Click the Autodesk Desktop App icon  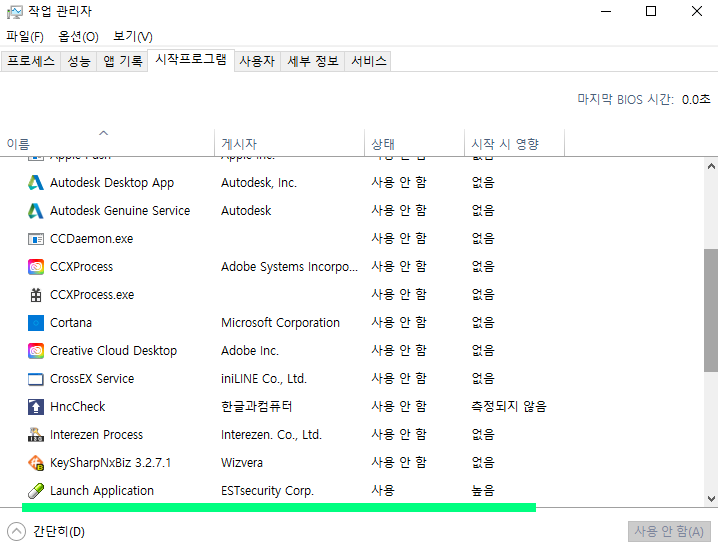(x=36, y=183)
